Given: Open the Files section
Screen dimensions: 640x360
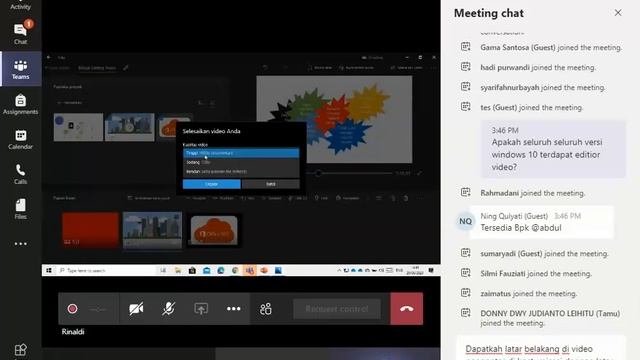Looking at the screenshot, I should (x=20, y=209).
